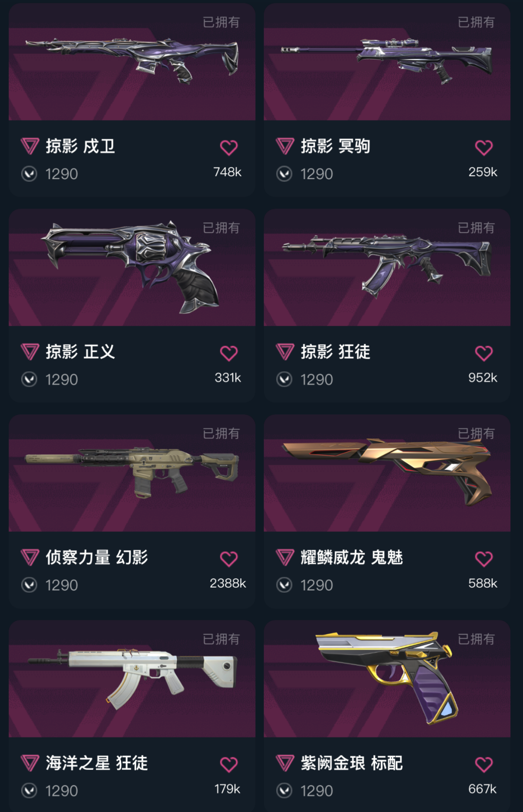Tap the heart icon for 掠影 狂徒
The image size is (523, 812).
click(484, 353)
